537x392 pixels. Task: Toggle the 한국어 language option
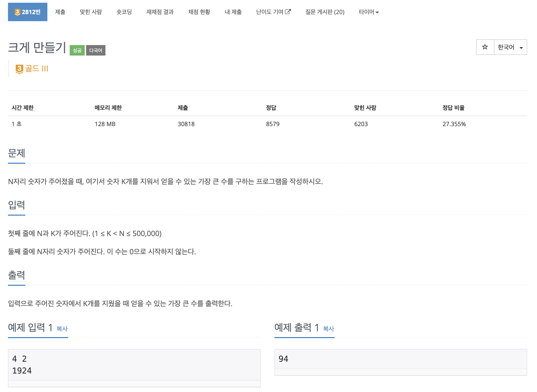point(506,47)
